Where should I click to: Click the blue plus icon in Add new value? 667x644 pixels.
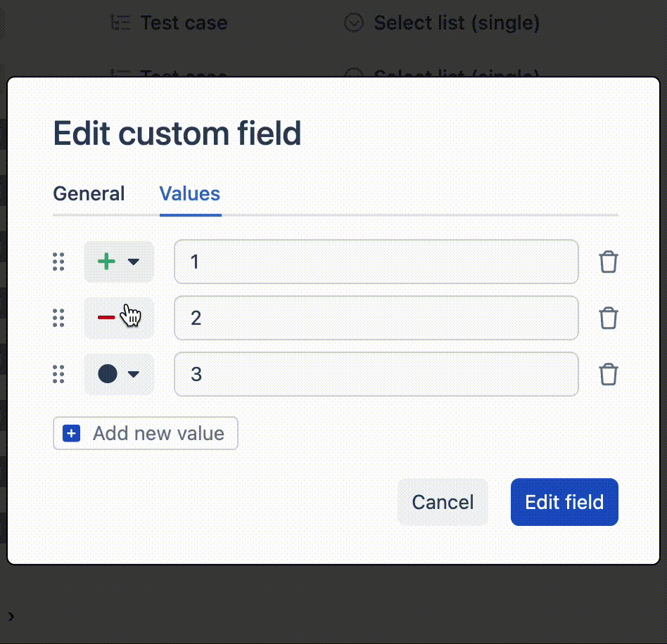[x=72, y=433]
